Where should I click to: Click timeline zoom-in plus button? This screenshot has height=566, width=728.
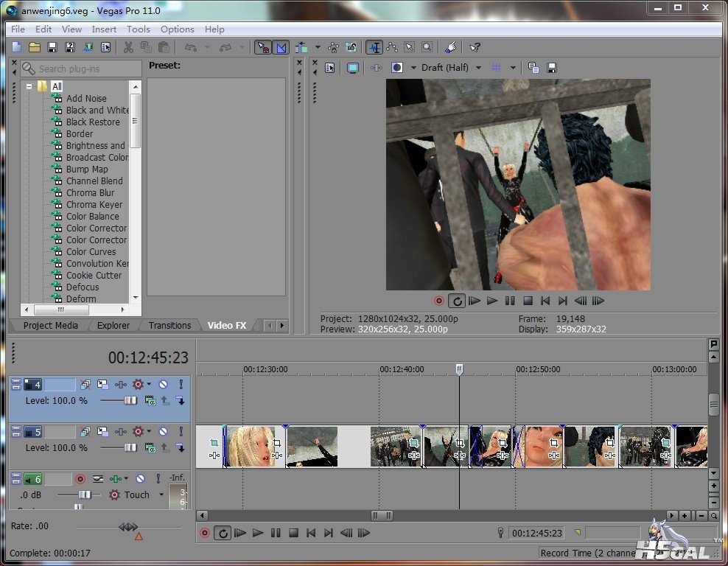(x=685, y=515)
